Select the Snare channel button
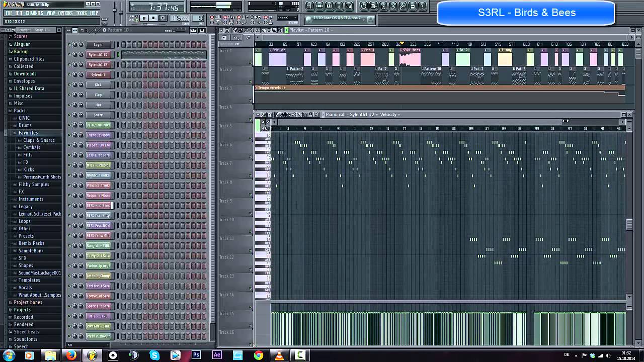Image resolution: width=644 pixels, height=362 pixels. [x=98, y=115]
